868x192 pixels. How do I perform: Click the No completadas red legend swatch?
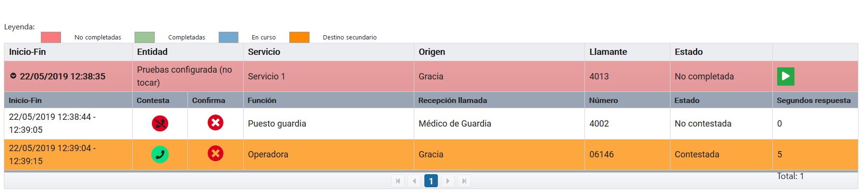[x=51, y=37]
